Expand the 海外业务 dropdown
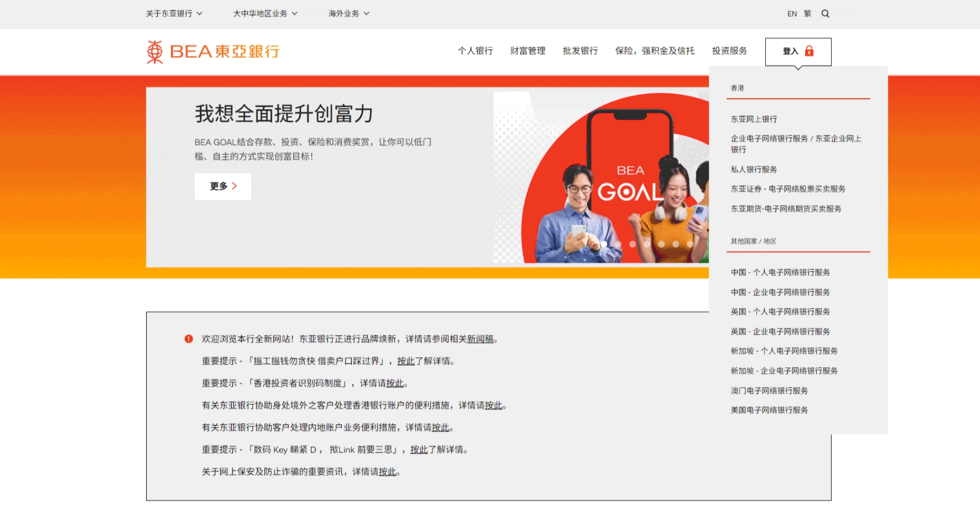The width and height of the screenshot is (980, 508). point(349,14)
